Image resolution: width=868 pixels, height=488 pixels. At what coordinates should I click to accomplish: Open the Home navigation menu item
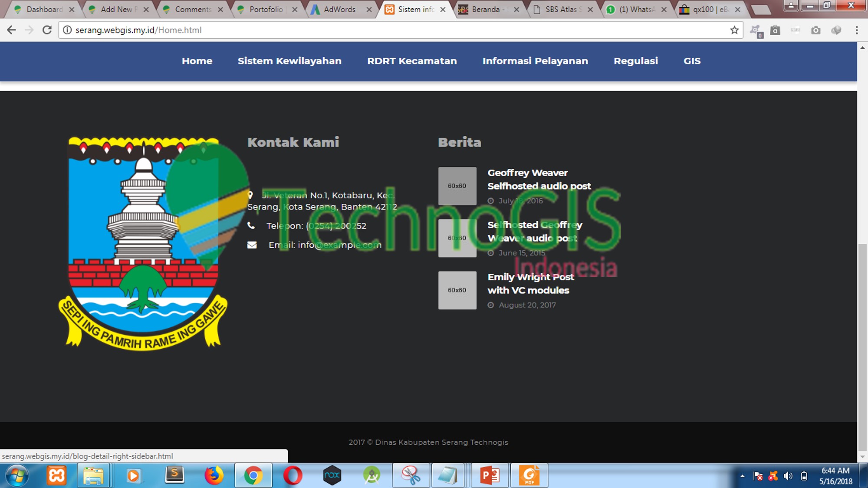click(197, 61)
